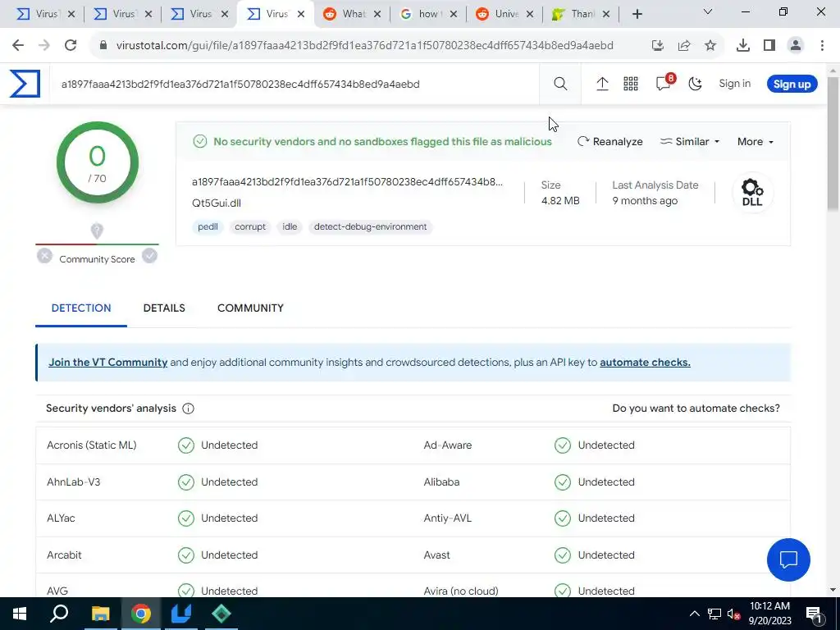
Task: Click the Avast vendor name
Action: tap(436, 555)
